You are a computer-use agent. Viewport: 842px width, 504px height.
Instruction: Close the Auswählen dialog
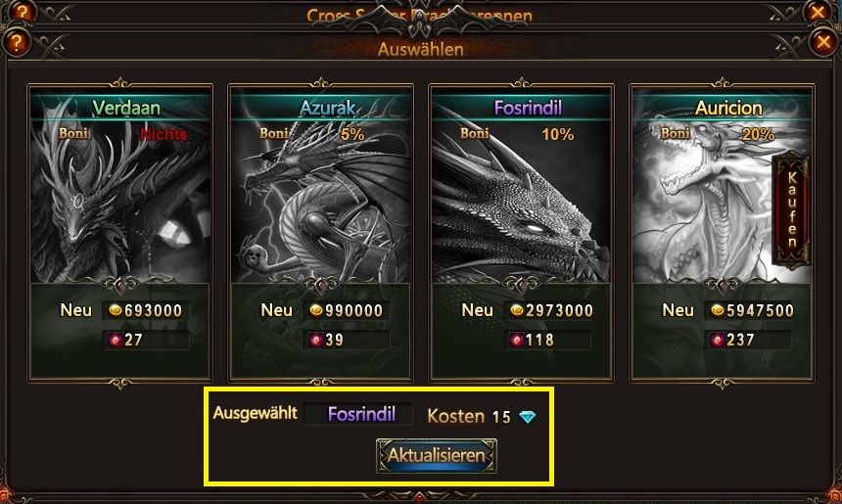(x=823, y=42)
